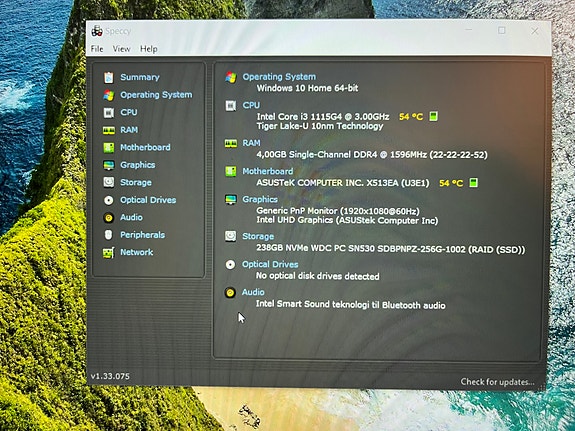
Task: Open the File menu
Action: pyautogui.click(x=97, y=49)
